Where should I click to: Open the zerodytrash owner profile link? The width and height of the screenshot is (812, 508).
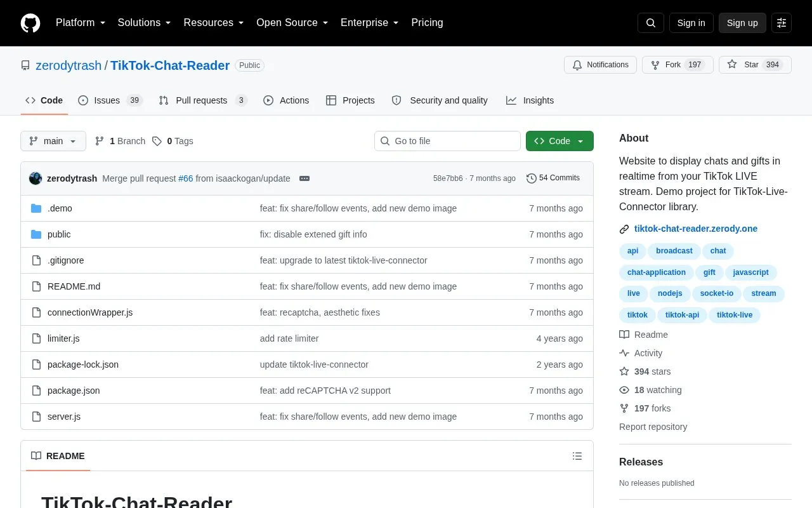(x=69, y=65)
